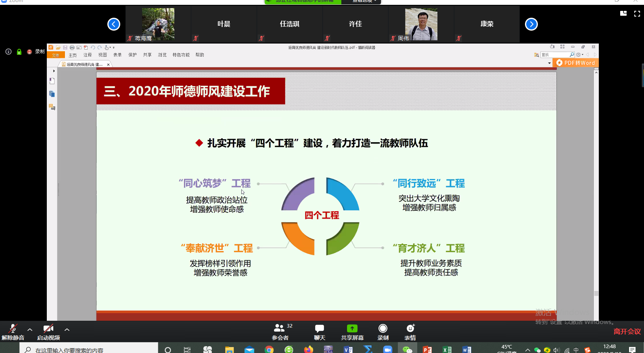Viewport: 644px width, 353px height.
Task: Click the print icon in the PDF reader quick toolbar
Action: coord(72,48)
